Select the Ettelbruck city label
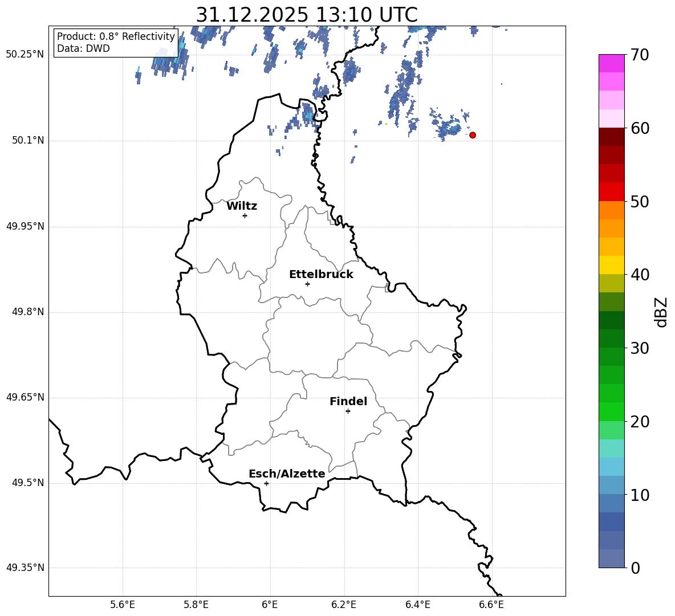Viewport: 675px width, 616px height. pos(321,275)
